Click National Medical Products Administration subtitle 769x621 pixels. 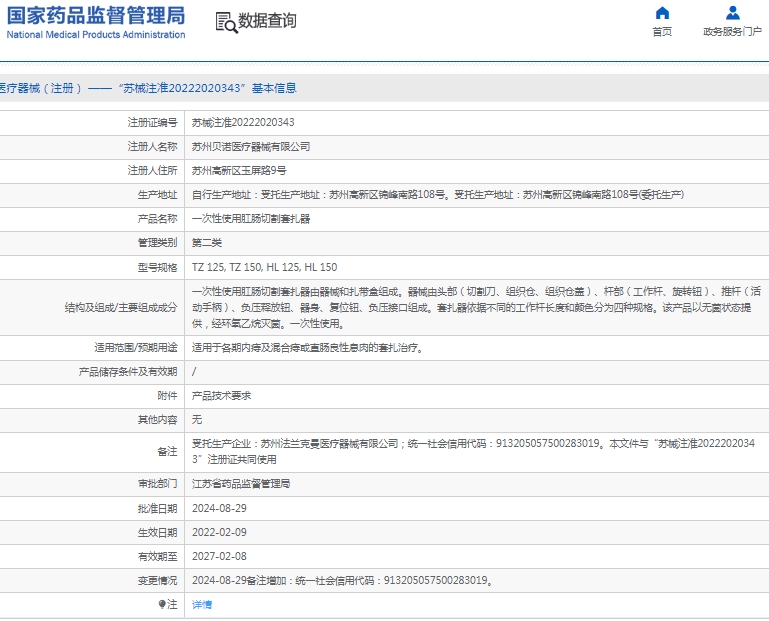point(96,35)
